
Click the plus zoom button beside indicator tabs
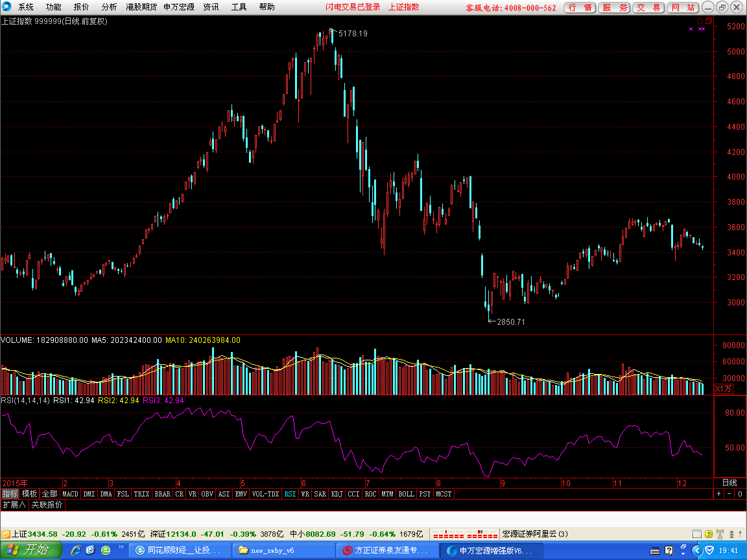[719, 494]
